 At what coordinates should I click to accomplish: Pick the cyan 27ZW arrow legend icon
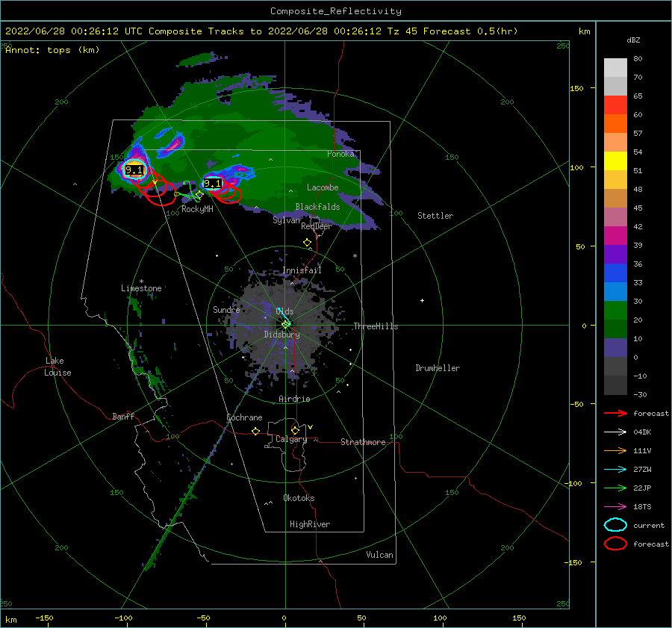click(615, 470)
